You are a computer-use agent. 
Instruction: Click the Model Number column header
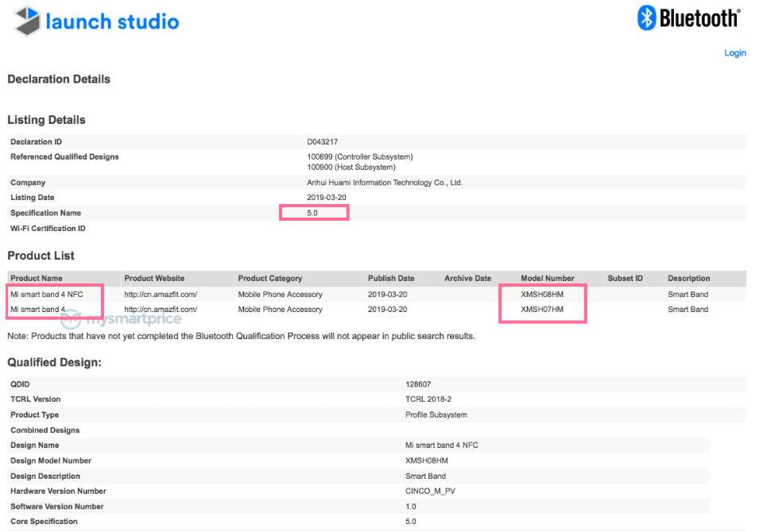point(548,279)
